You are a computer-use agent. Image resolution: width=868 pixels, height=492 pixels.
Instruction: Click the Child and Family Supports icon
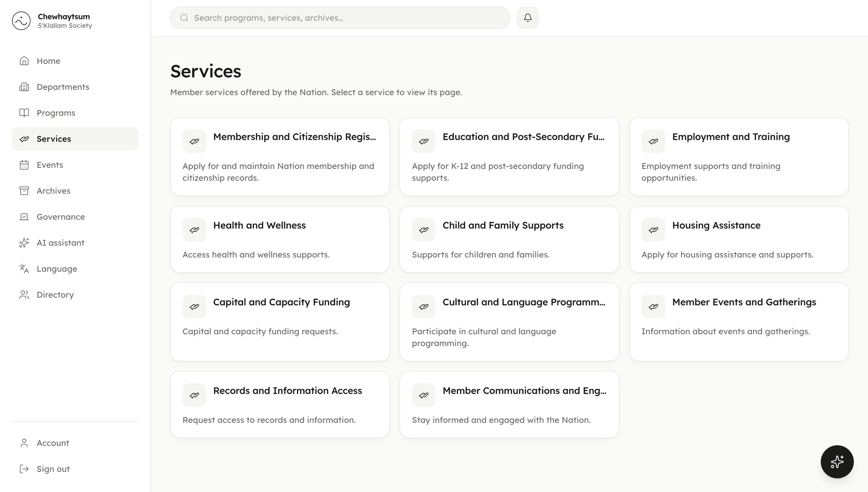(x=424, y=230)
